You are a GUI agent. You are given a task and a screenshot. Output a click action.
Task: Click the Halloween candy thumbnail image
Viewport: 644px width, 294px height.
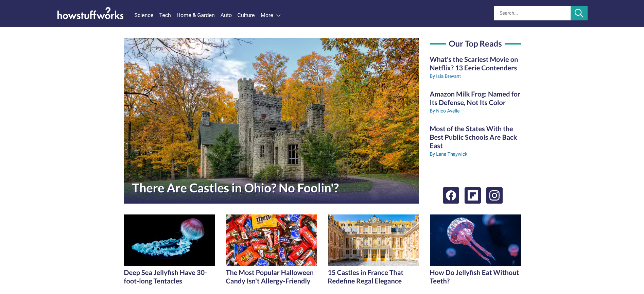(271, 240)
